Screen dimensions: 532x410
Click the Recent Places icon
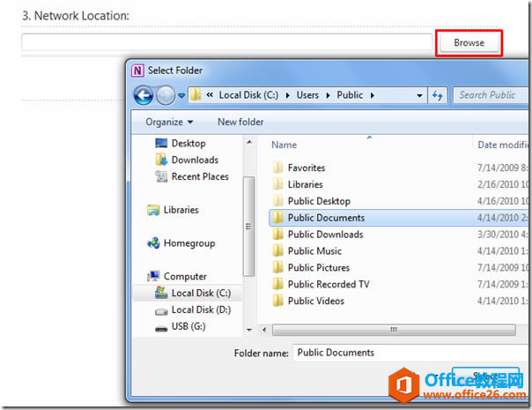coord(161,176)
